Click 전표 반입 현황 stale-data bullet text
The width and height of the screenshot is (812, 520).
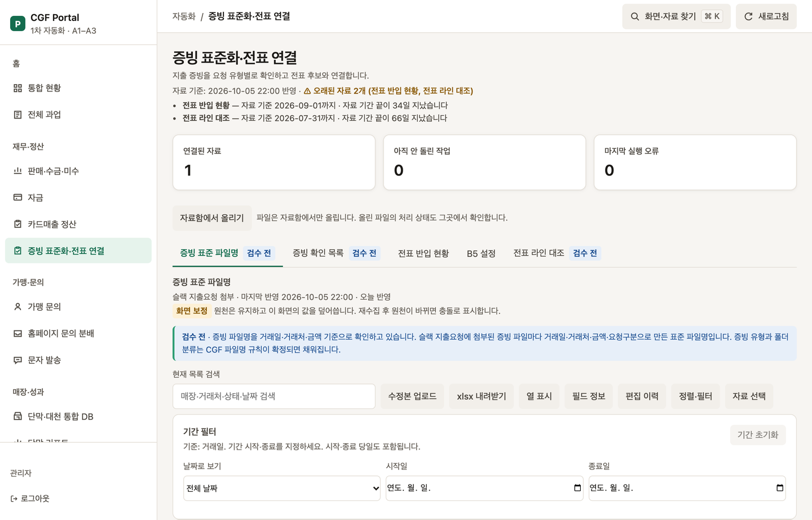click(x=315, y=105)
